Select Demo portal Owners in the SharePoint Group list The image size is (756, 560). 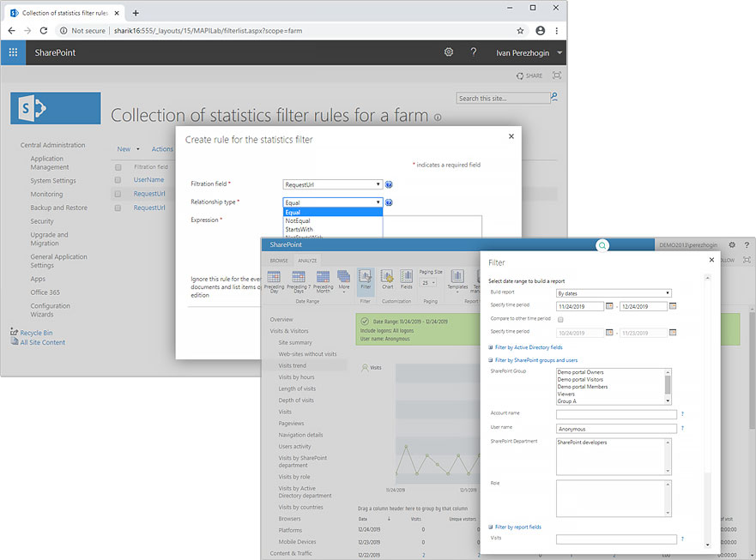[x=580, y=372]
